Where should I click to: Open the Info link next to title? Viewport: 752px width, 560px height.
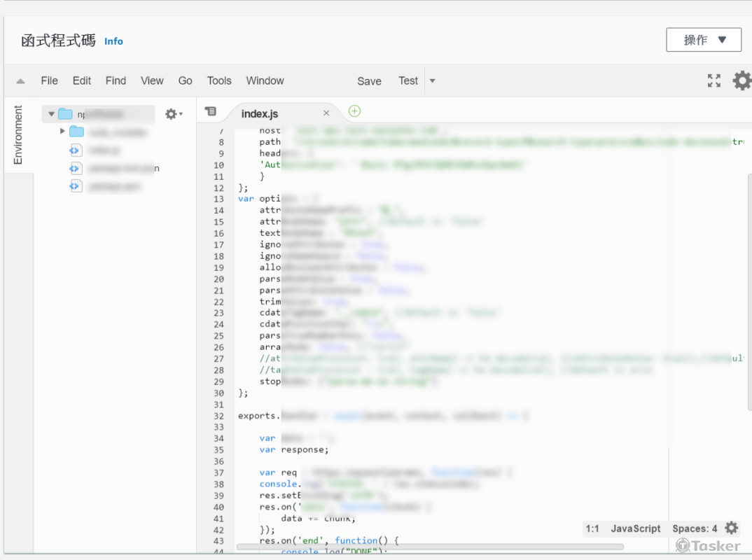click(113, 41)
